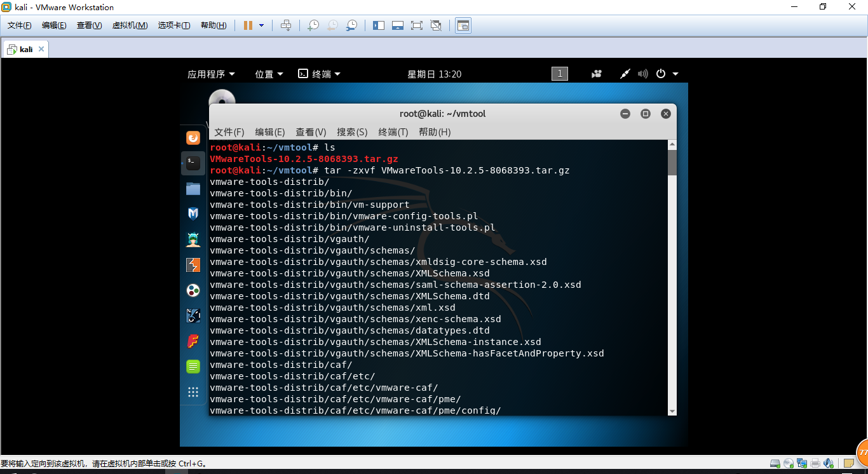
Task: Click the network adapter status bar icon
Action: 802,464
